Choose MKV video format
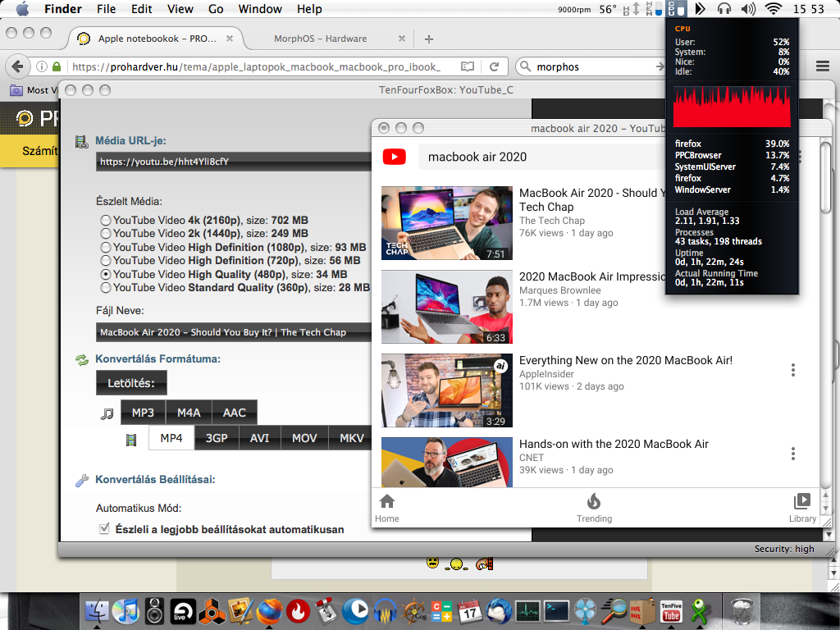Image resolution: width=840 pixels, height=630 pixels. pyautogui.click(x=350, y=438)
